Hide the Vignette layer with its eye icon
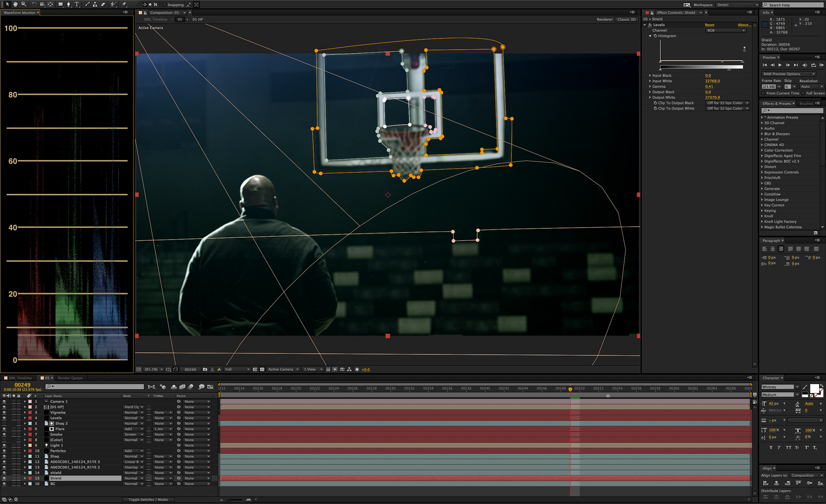This screenshot has height=504, width=826. coord(4,412)
